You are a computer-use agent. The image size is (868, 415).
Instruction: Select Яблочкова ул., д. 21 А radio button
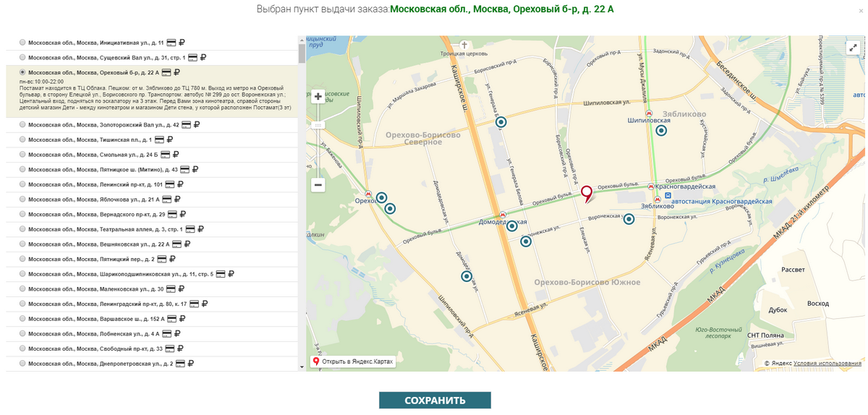click(22, 199)
